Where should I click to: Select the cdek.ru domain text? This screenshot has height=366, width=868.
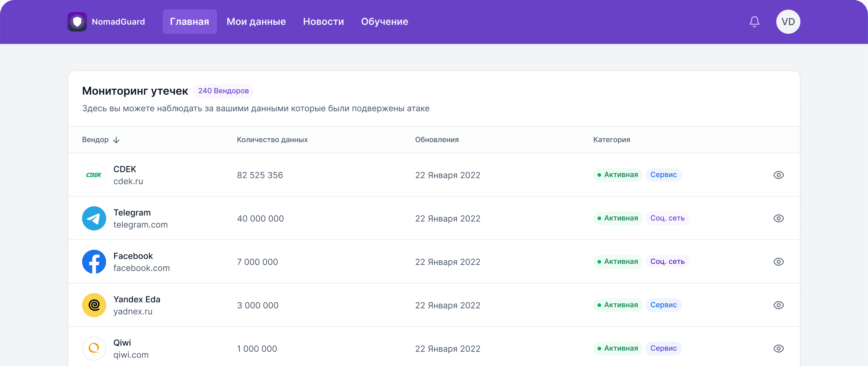coord(128,181)
